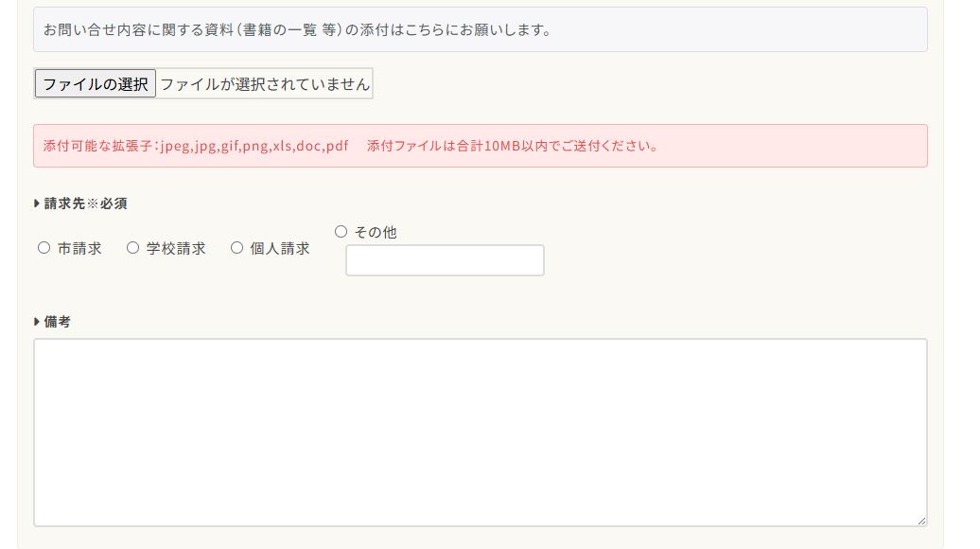Click inside the 備考 text area
980x549 pixels.
point(480,432)
